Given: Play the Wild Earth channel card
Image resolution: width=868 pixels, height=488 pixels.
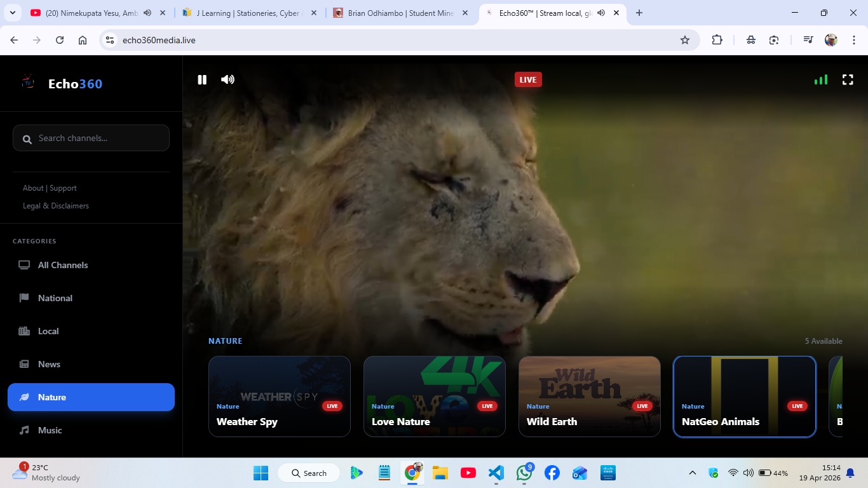Looking at the screenshot, I should pos(590,396).
